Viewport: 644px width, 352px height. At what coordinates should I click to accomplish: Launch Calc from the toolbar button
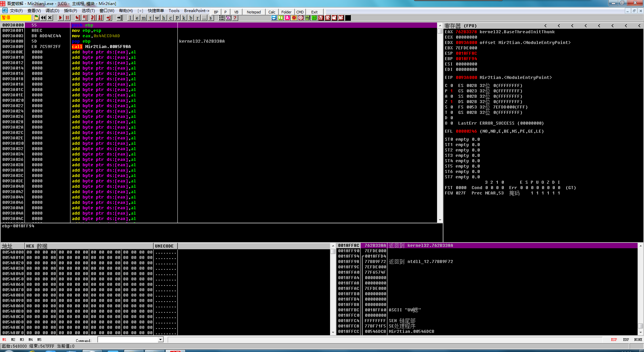click(x=272, y=12)
